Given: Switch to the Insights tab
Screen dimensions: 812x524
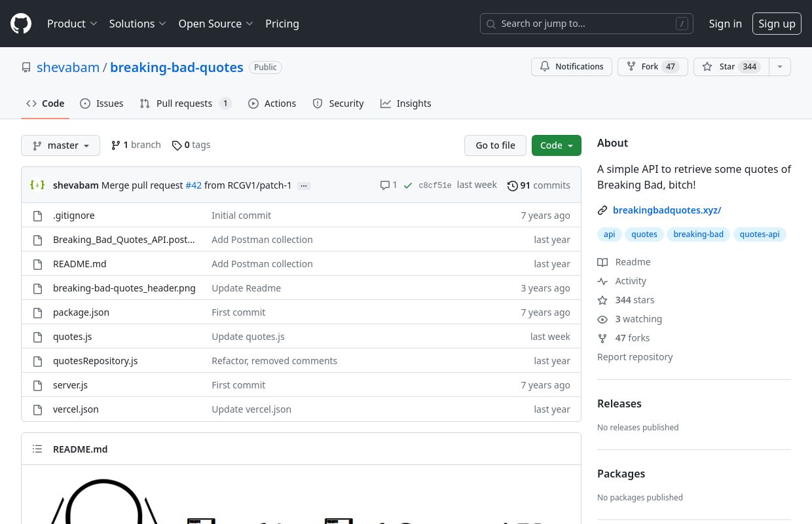Looking at the screenshot, I should tap(406, 103).
